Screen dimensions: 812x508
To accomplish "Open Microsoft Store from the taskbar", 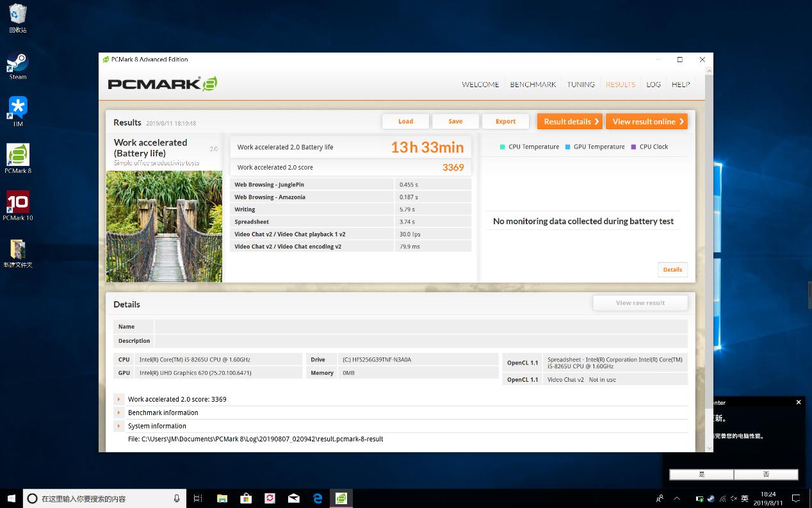I will 246,498.
